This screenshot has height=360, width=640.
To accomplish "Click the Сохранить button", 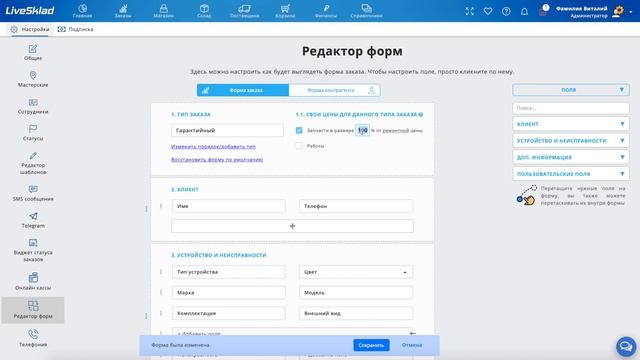I will [x=371, y=345].
